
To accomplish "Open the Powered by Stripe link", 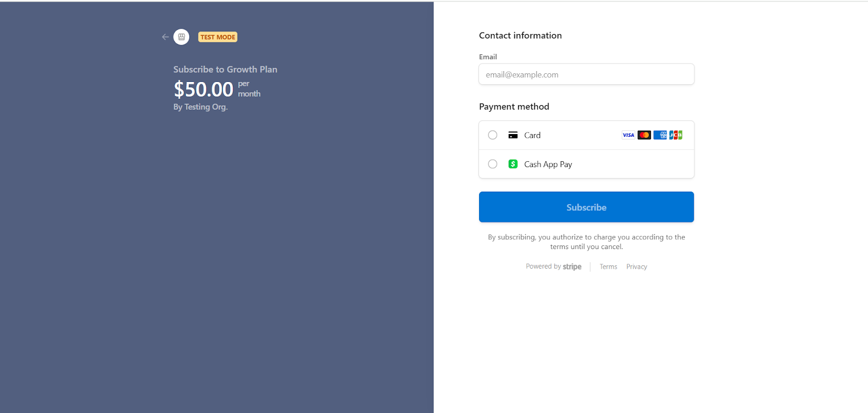I will click(553, 266).
